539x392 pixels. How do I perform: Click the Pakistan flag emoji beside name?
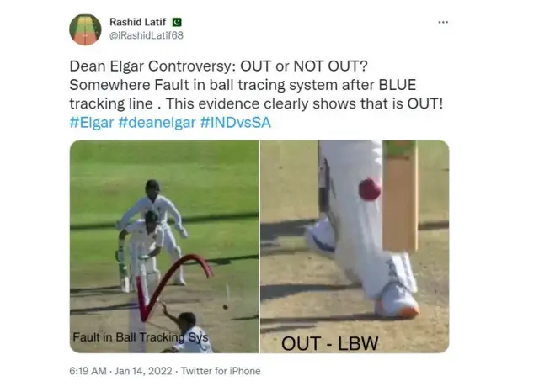point(177,23)
